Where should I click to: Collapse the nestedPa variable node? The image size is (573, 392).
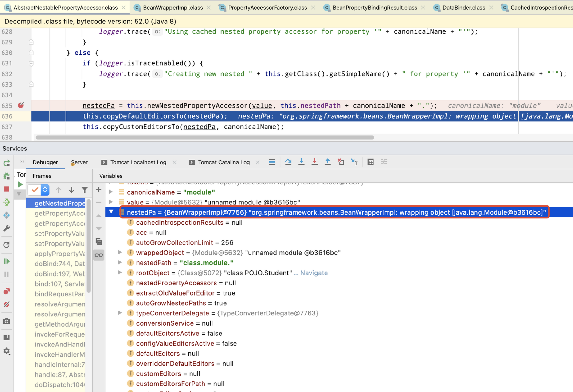111,212
